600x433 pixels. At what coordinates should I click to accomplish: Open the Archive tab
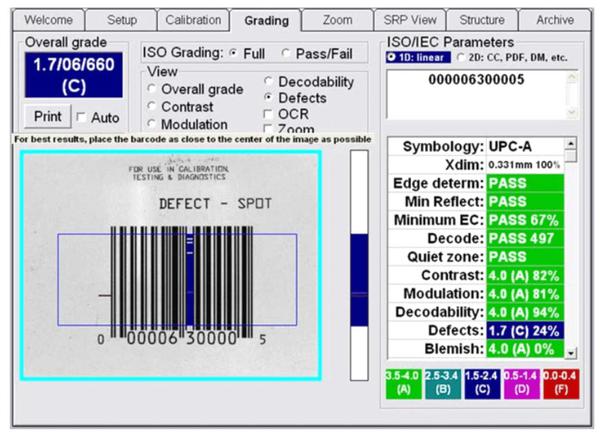coord(555,20)
